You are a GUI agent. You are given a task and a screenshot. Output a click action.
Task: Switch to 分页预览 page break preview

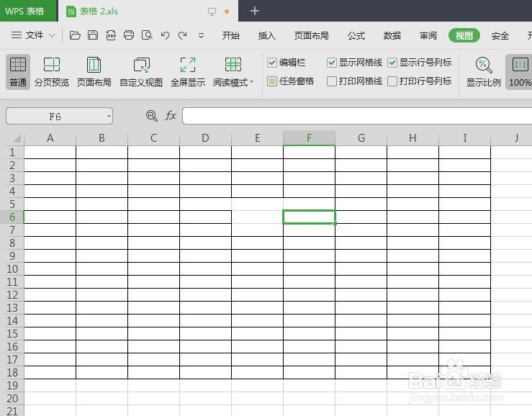[52, 71]
